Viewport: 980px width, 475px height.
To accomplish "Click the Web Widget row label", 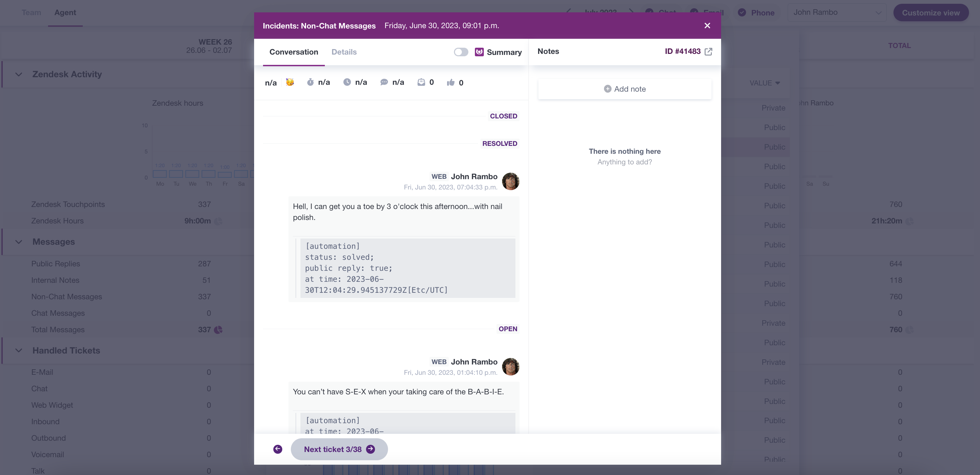I will click(x=52, y=405).
